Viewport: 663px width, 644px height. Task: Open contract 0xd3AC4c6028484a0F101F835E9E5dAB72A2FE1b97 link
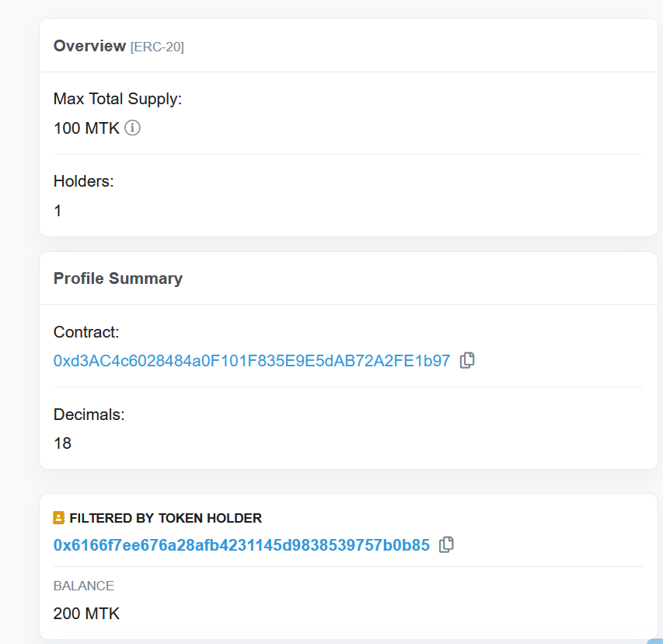click(x=252, y=361)
